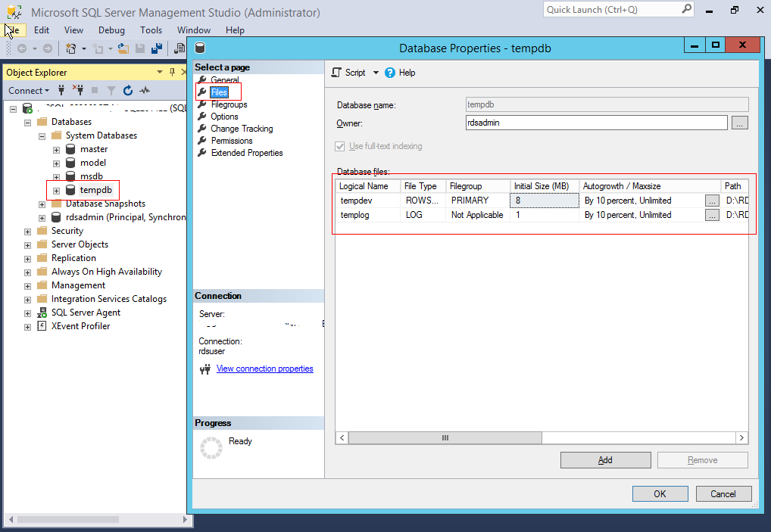Click master database cylinder icon
Screen dimensions: 771x532
click(x=70, y=149)
